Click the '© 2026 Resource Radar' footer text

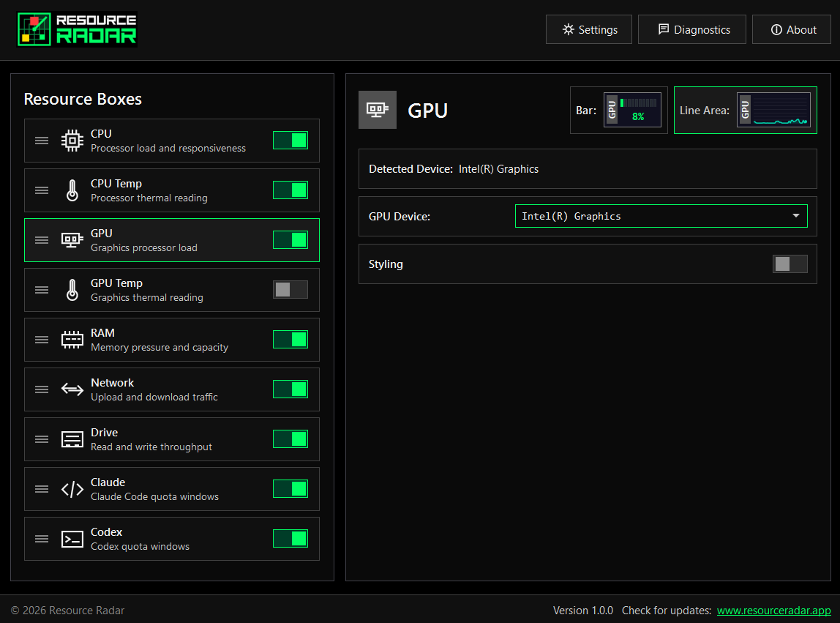point(67,610)
